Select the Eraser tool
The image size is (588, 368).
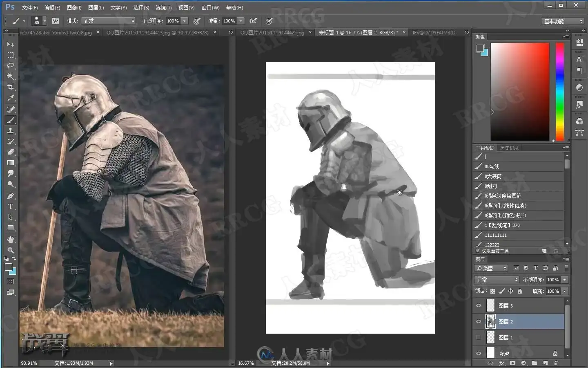point(11,152)
